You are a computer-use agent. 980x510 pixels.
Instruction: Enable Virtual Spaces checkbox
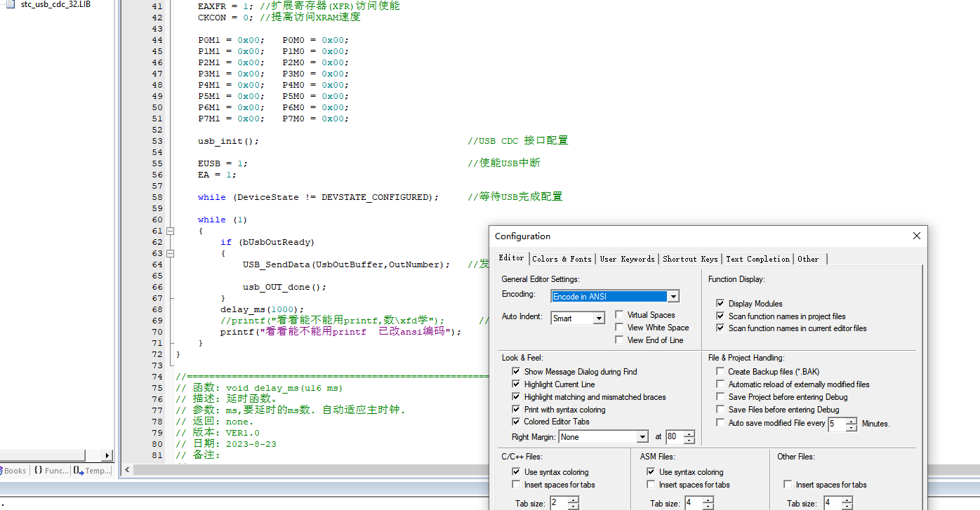(x=619, y=315)
